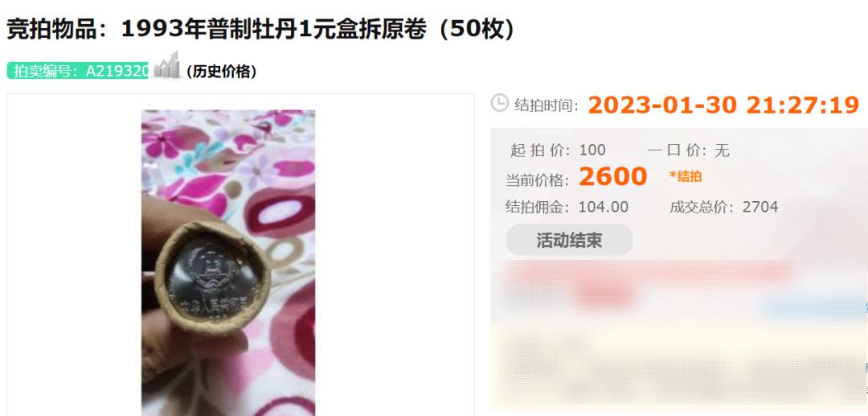Viewport: 868px width, 416px height.
Task: Select the 成交总价 2704 total price
Action: 723,207
